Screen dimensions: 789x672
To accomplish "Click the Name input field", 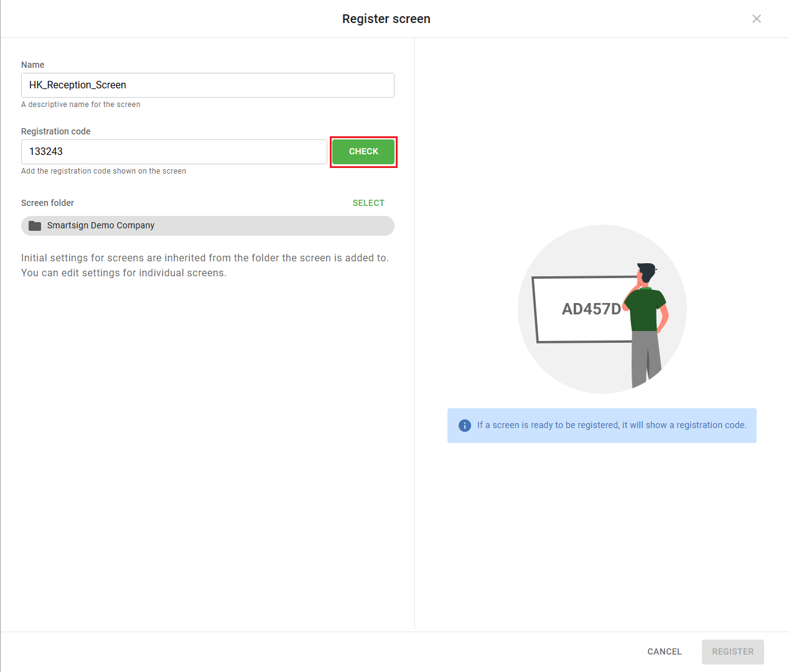I will [208, 85].
